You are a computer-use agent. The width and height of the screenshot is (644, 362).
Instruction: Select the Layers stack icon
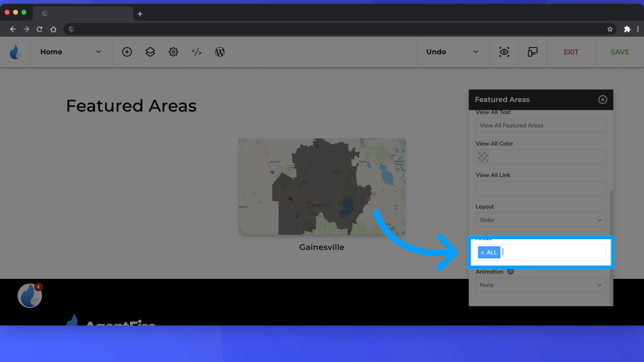pos(150,52)
